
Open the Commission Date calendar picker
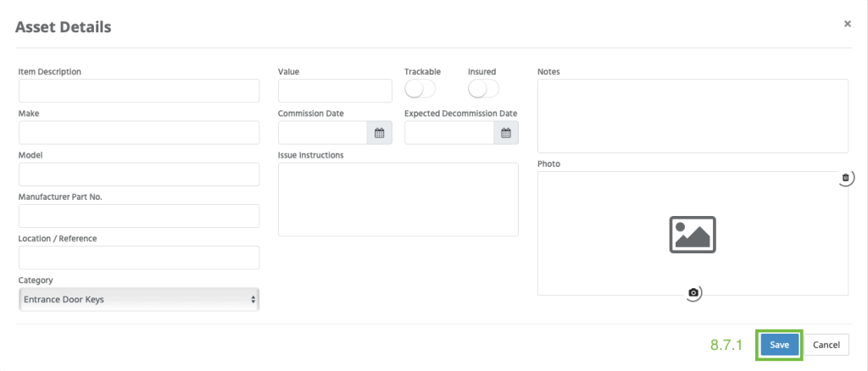(379, 133)
